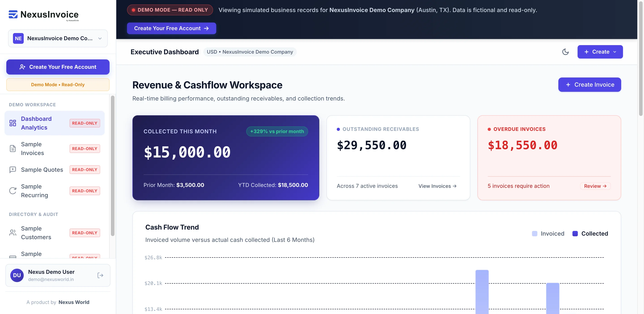Screen dimensions: 644x314
Task: Click the NexusInvoice logo icon
Action: point(13,14)
